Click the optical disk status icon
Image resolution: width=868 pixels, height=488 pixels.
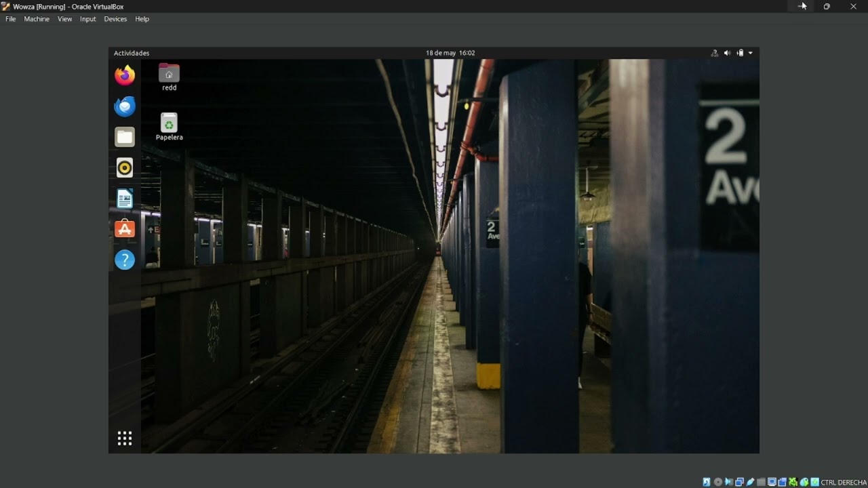tap(718, 482)
